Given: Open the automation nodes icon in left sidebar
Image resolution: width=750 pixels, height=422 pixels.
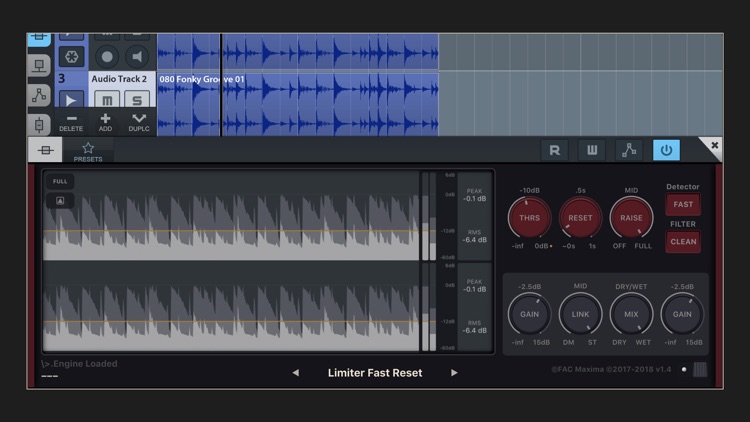Looking at the screenshot, I should point(39,95).
